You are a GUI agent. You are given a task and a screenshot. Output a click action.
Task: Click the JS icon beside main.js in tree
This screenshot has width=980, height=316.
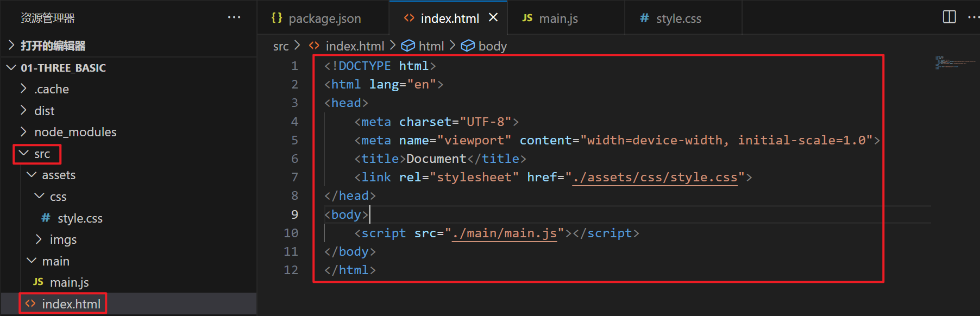[38, 282]
